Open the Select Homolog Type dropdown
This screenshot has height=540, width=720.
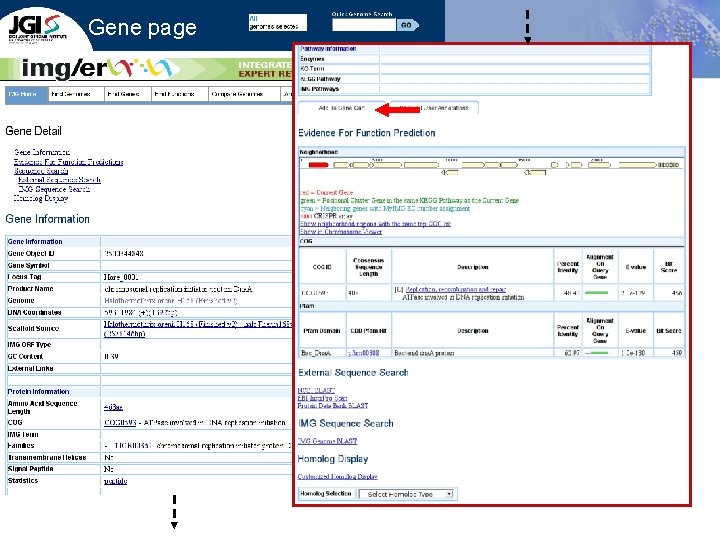[406, 494]
